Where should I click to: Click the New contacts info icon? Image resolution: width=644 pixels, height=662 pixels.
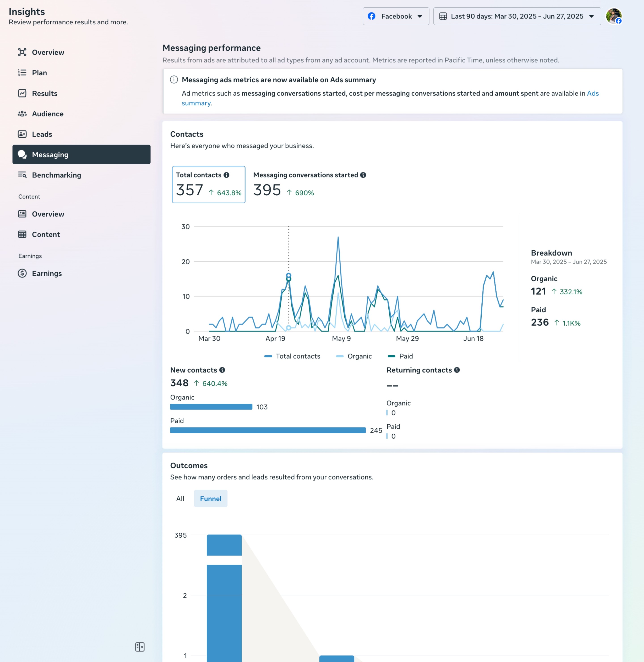point(222,370)
